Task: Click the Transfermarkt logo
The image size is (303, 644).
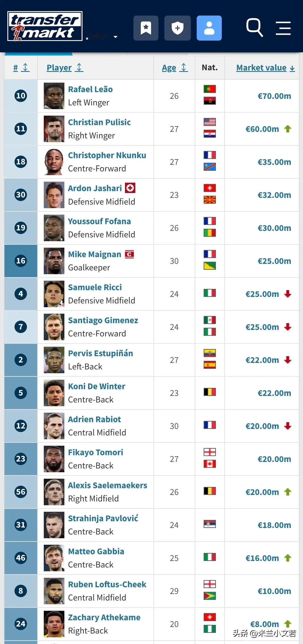Action: 45,26
